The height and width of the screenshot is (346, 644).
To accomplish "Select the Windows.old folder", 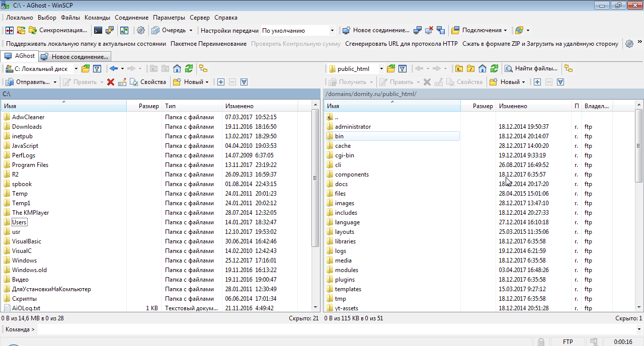I will pyautogui.click(x=29, y=270).
